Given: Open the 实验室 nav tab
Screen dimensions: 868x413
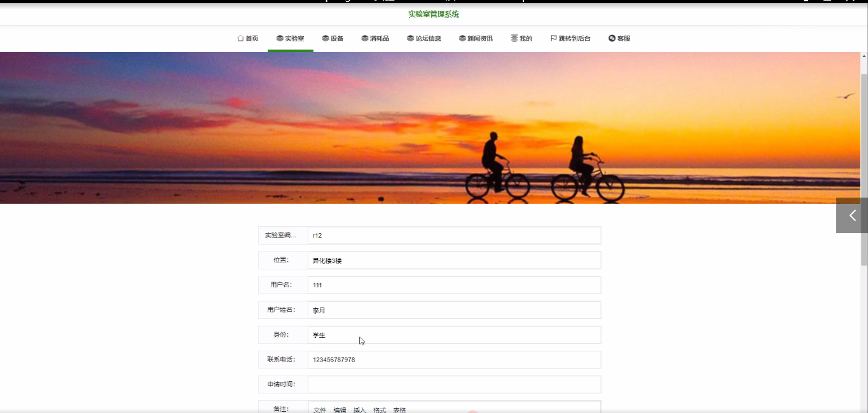Looking at the screenshot, I should pyautogui.click(x=290, y=39).
